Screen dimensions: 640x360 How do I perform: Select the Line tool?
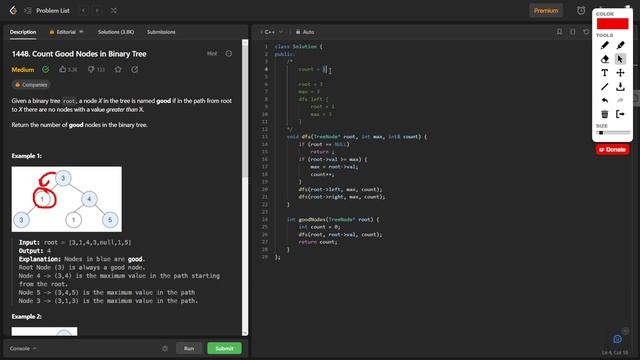point(604,87)
